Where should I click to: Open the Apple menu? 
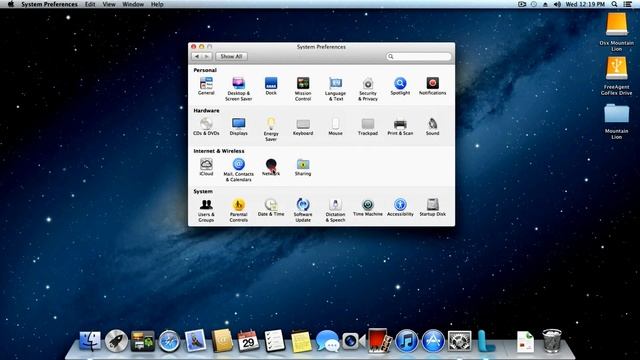[11, 4]
